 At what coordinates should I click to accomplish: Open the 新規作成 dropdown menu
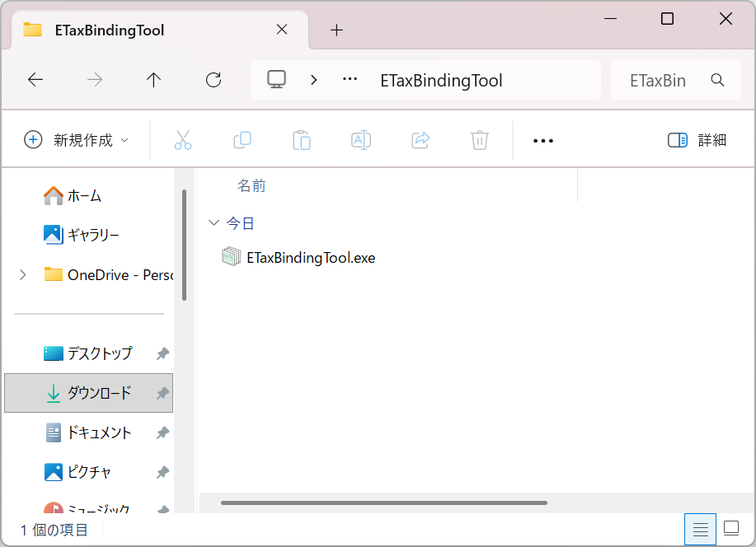(x=77, y=140)
